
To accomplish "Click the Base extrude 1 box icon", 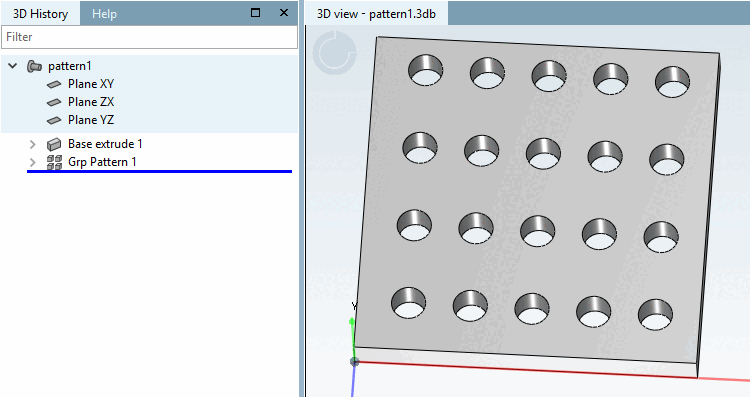I will (54, 144).
